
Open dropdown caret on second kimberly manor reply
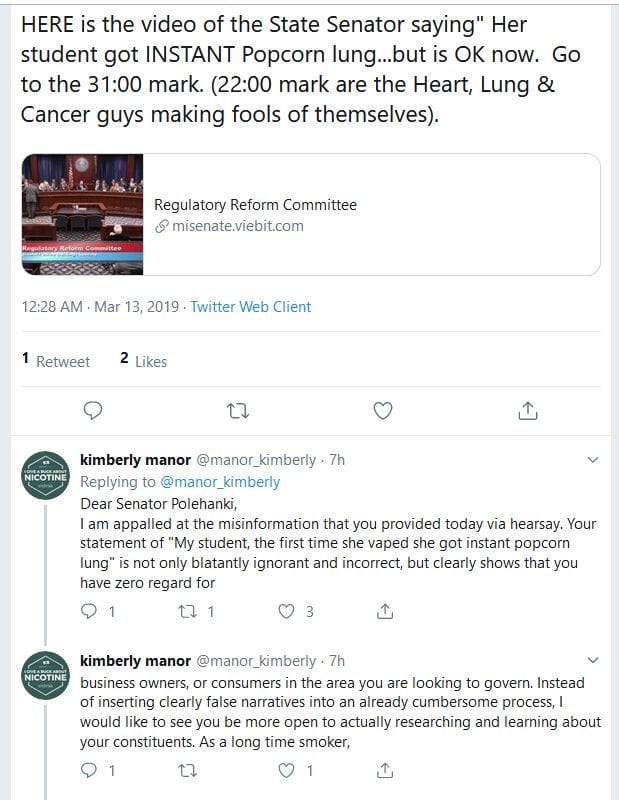(592, 660)
